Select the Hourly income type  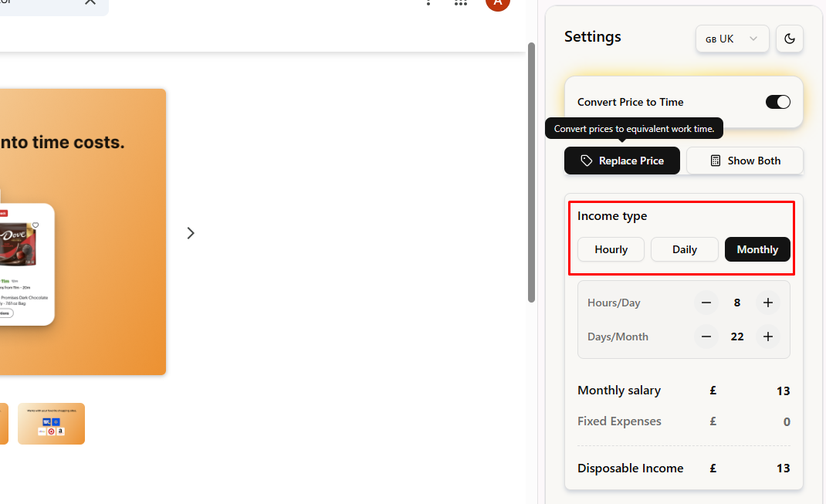[611, 249]
